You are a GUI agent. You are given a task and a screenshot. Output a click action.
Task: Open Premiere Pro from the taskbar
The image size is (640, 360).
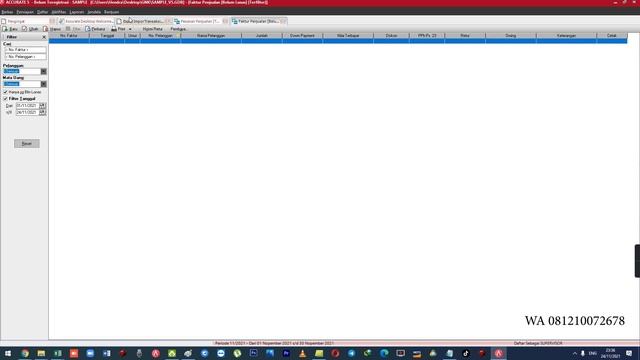click(286, 353)
